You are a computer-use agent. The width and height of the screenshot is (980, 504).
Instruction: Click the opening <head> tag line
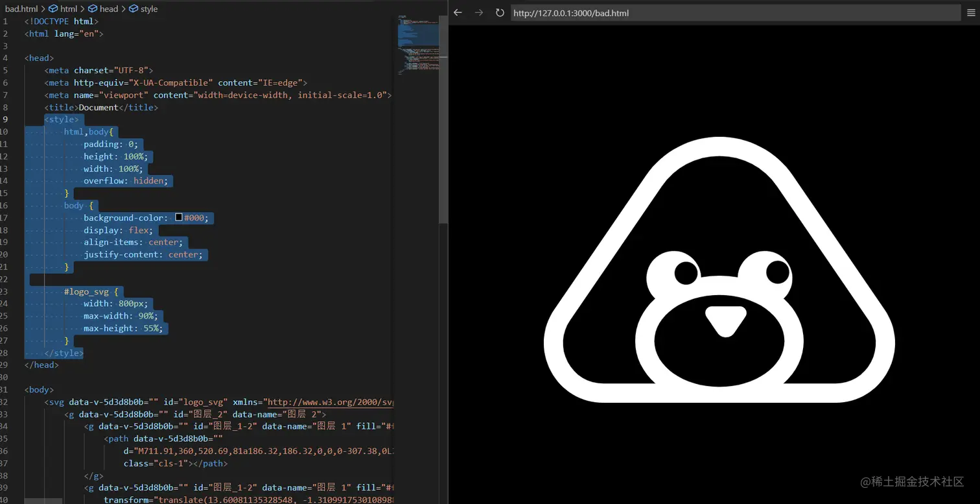(40, 58)
